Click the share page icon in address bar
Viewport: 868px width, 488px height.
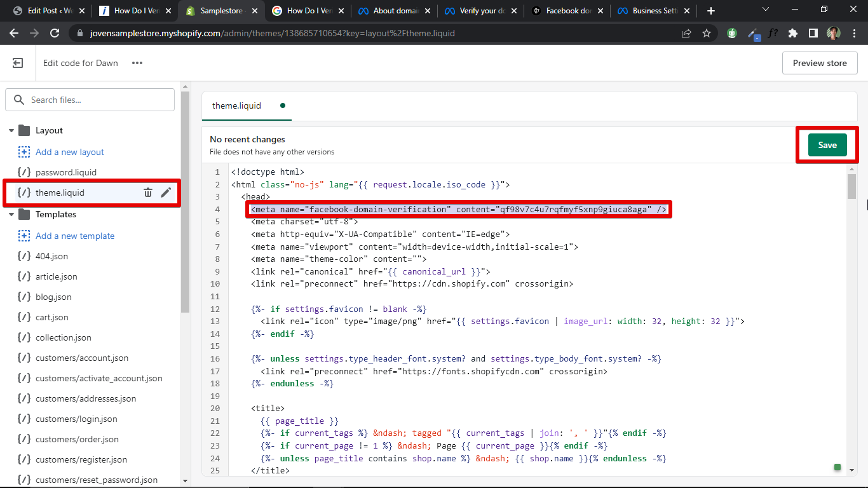point(686,33)
